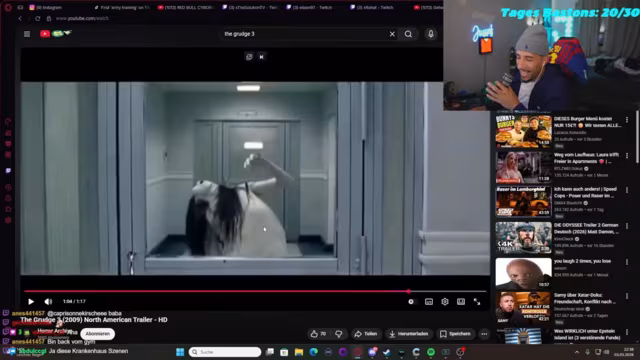The image size is (640, 360).
Task: Click the mail icon beside the tabs
Action: point(20,7)
